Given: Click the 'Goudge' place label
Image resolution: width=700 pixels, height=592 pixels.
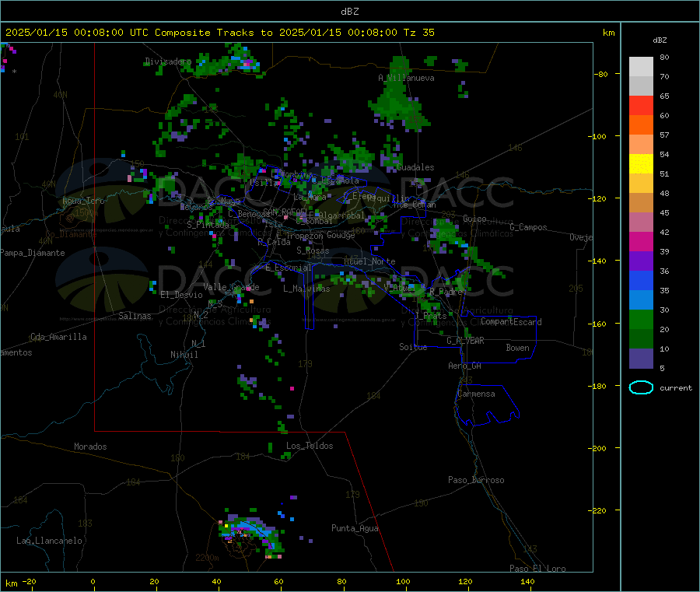Looking at the screenshot, I should (x=341, y=235).
